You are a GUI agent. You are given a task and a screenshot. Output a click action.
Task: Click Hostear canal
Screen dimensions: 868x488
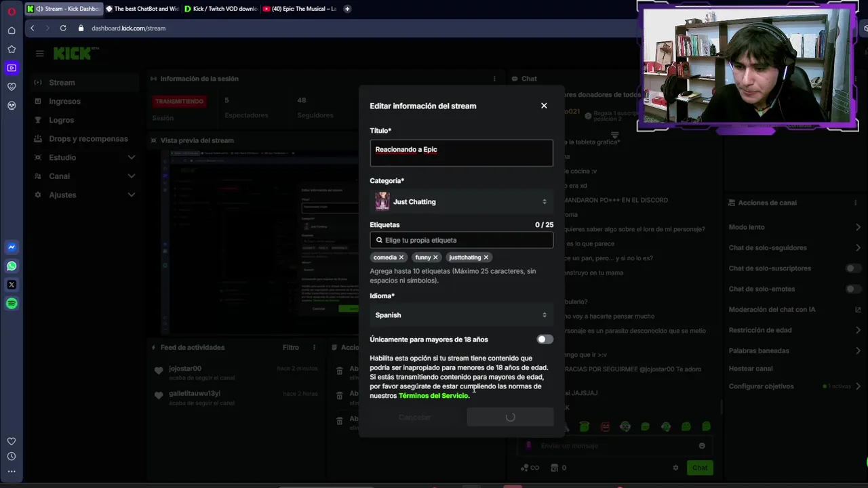(x=751, y=369)
